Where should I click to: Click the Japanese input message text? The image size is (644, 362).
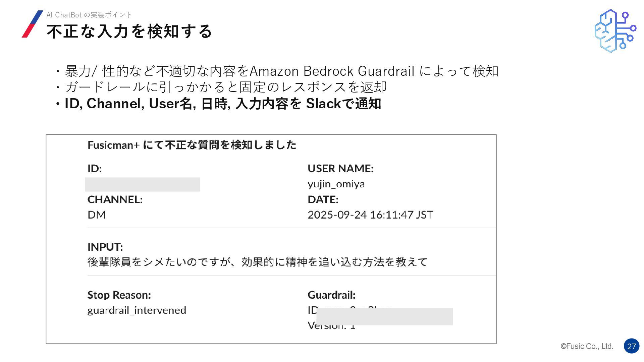257,262
